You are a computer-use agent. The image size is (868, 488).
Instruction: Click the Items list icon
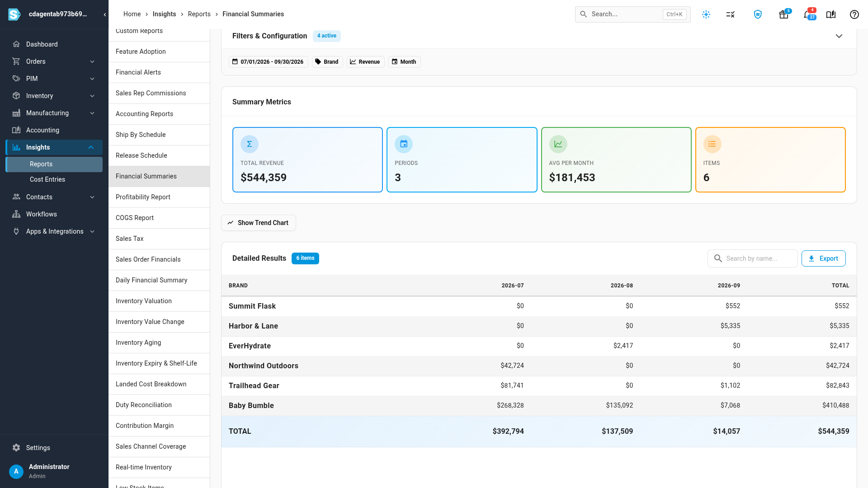pos(712,144)
